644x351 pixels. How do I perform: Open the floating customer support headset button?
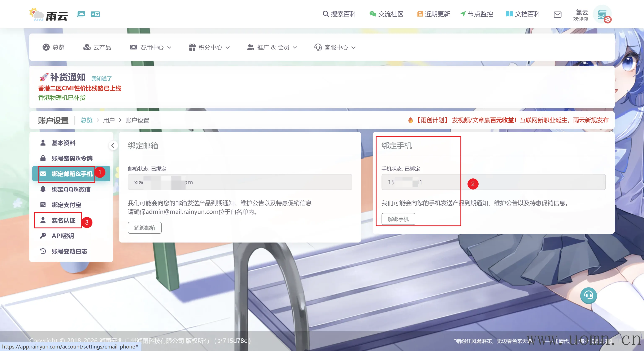point(588,296)
